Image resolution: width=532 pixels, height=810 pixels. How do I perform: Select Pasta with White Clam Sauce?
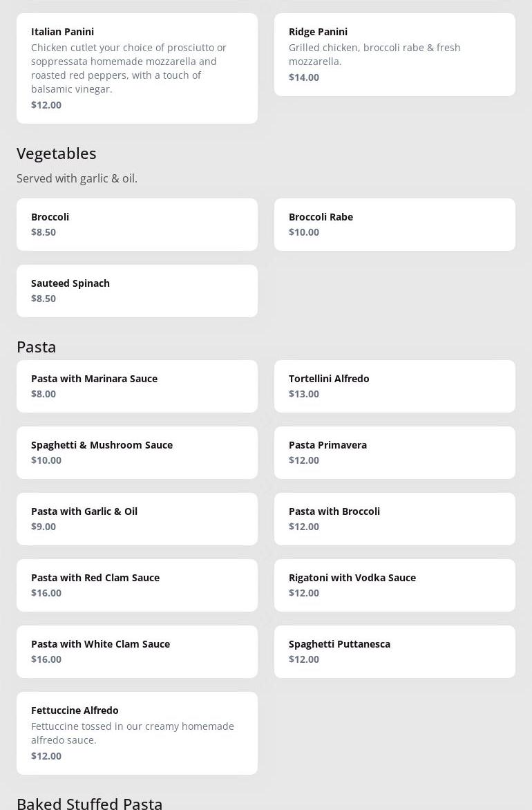[137, 651]
